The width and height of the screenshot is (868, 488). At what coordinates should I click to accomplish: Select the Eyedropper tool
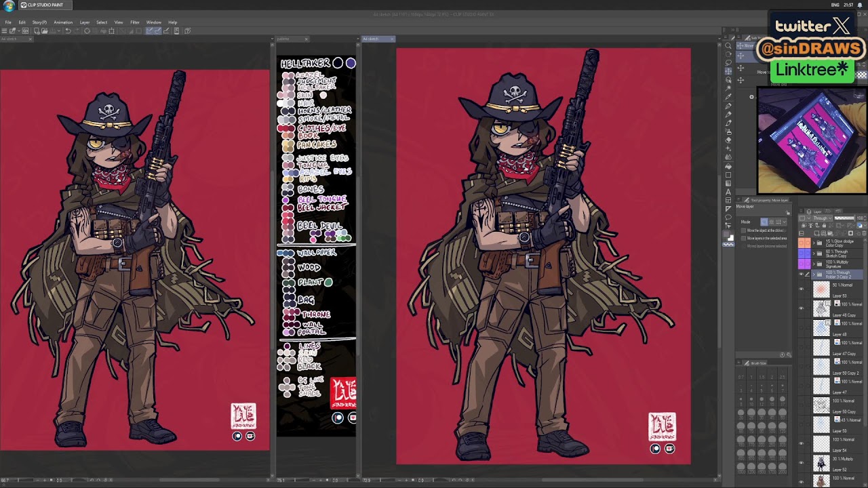(728, 97)
